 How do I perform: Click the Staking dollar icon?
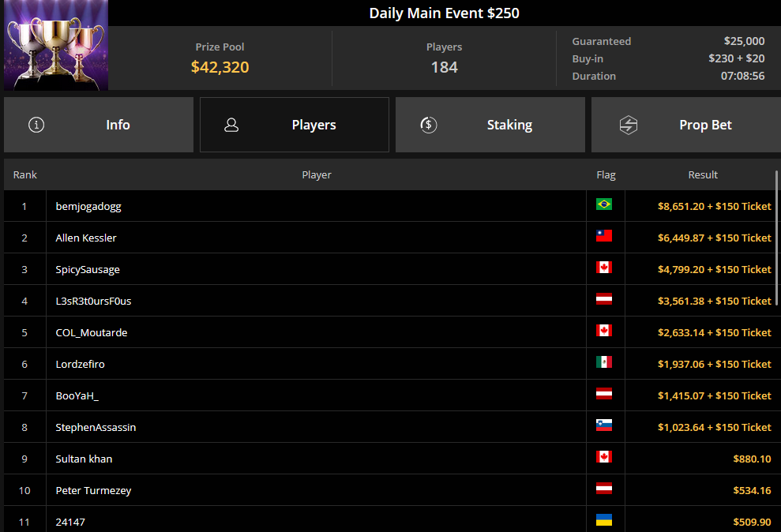coord(428,125)
